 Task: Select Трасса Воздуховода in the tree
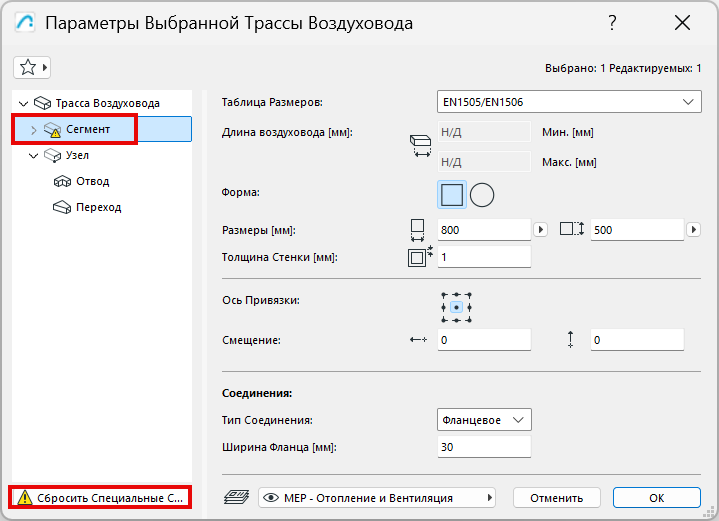108,103
